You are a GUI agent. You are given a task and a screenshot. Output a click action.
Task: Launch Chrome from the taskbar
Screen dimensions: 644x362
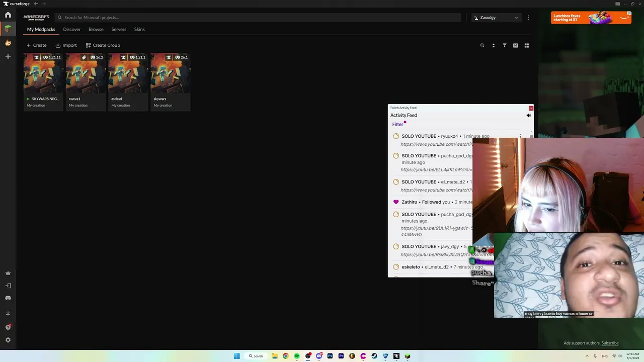point(285,356)
